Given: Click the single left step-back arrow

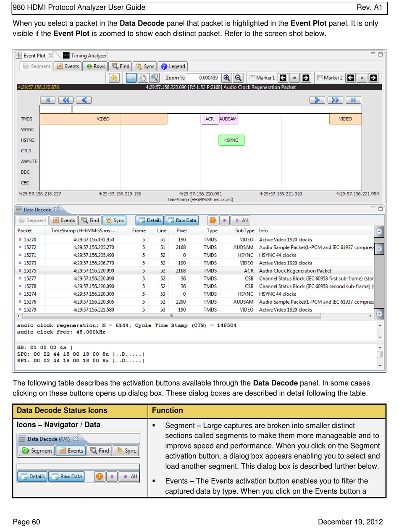Looking at the screenshot, I should 84,100.
